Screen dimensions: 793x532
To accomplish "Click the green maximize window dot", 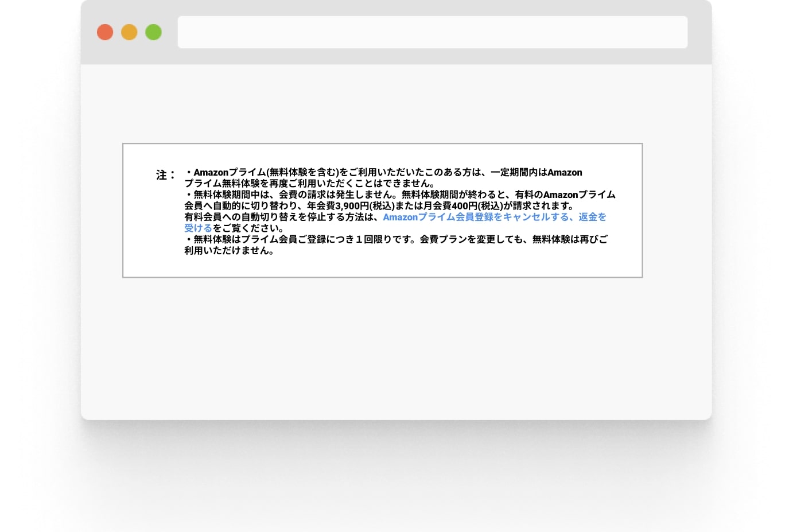I will (x=153, y=32).
